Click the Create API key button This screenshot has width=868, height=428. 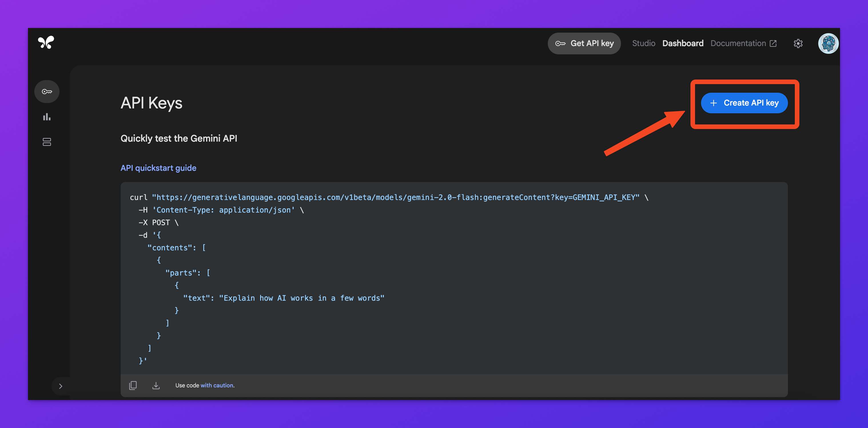744,103
